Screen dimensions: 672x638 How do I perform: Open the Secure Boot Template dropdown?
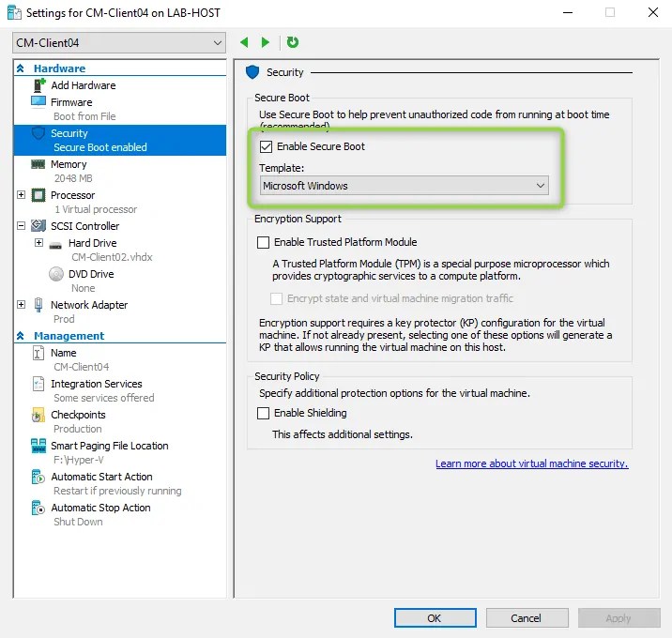[x=405, y=186]
